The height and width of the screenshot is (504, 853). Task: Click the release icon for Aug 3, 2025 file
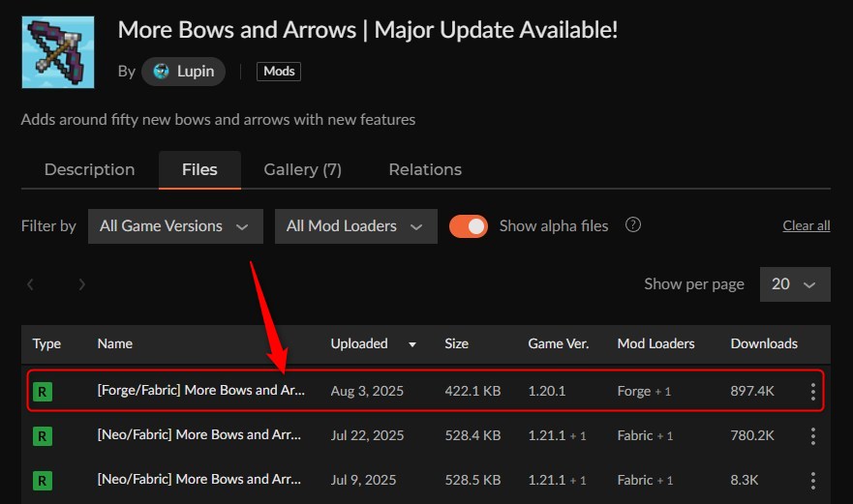(x=43, y=392)
